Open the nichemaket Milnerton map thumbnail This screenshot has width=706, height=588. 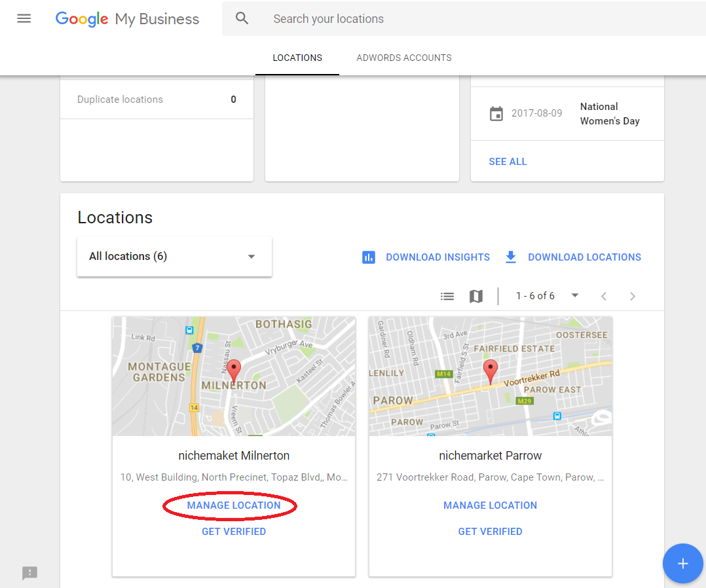point(234,376)
